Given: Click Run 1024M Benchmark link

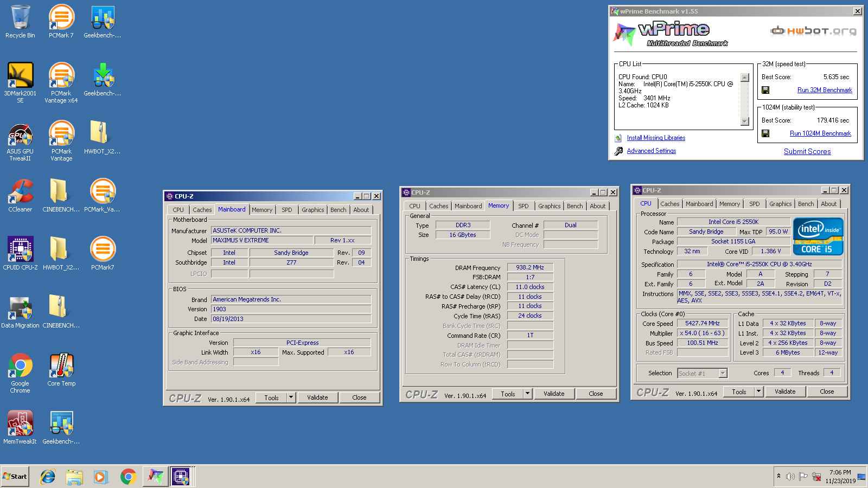Looking at the screenshot, I should [x=820, y=133].
